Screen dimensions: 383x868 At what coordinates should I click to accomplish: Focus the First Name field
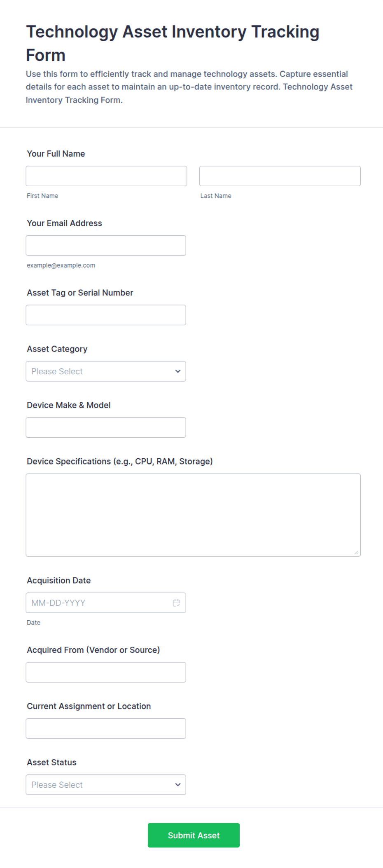pos(106,176)
